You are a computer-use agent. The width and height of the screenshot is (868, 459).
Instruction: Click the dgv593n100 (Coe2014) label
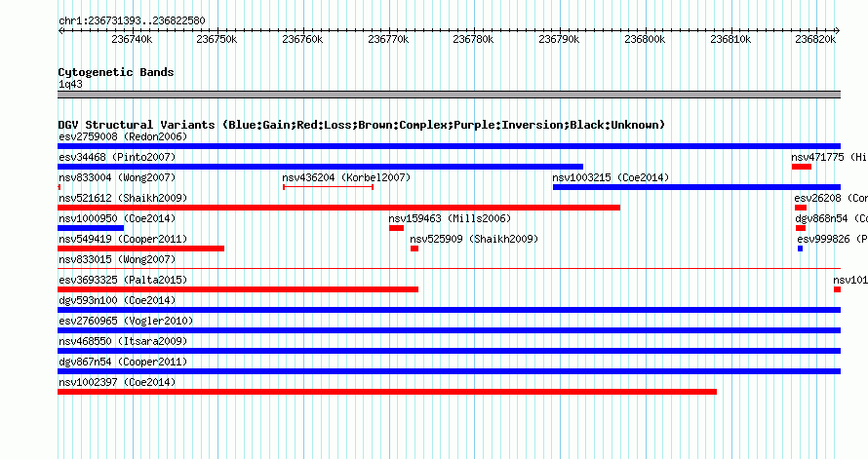117,300
